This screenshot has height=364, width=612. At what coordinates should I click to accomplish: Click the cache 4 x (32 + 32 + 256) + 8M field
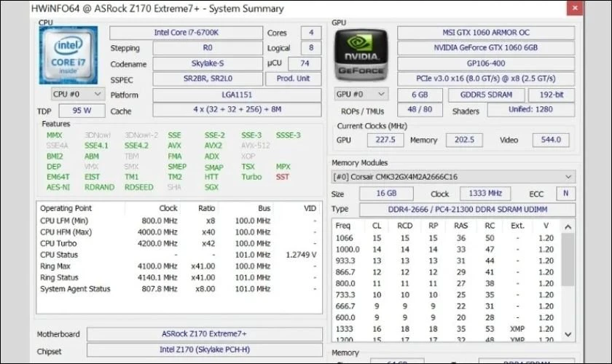pos(237,110)
